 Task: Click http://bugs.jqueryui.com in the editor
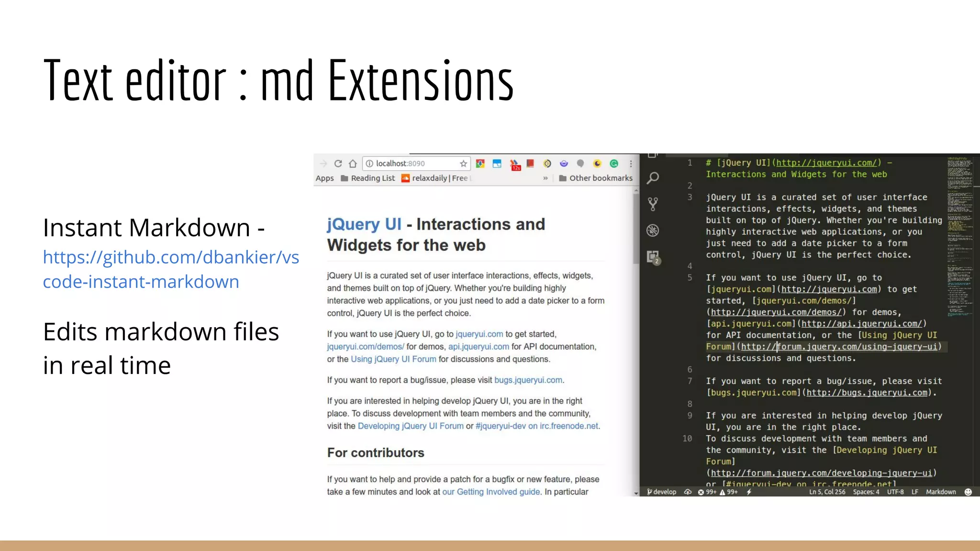(x=867, y=393)
